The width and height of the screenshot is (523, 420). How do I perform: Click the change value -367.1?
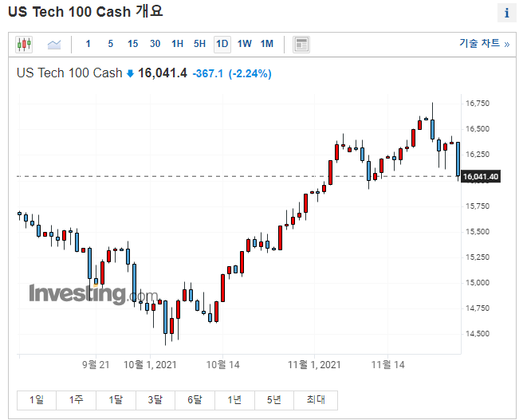(208, 73)
